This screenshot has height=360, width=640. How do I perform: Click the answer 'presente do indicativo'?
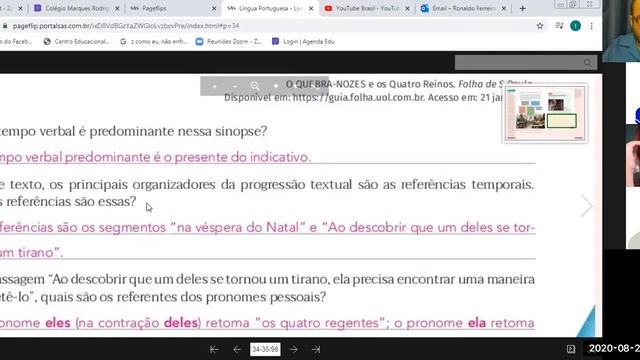[242, 157]
